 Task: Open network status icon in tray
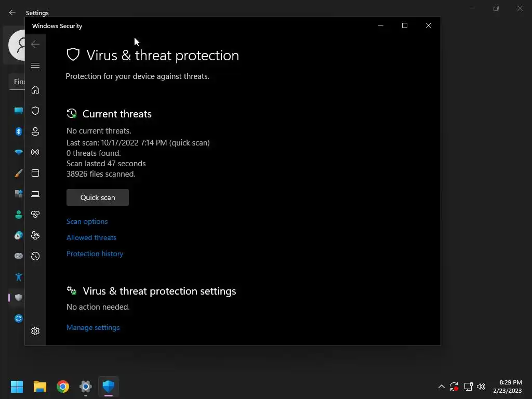click(468, 387)
